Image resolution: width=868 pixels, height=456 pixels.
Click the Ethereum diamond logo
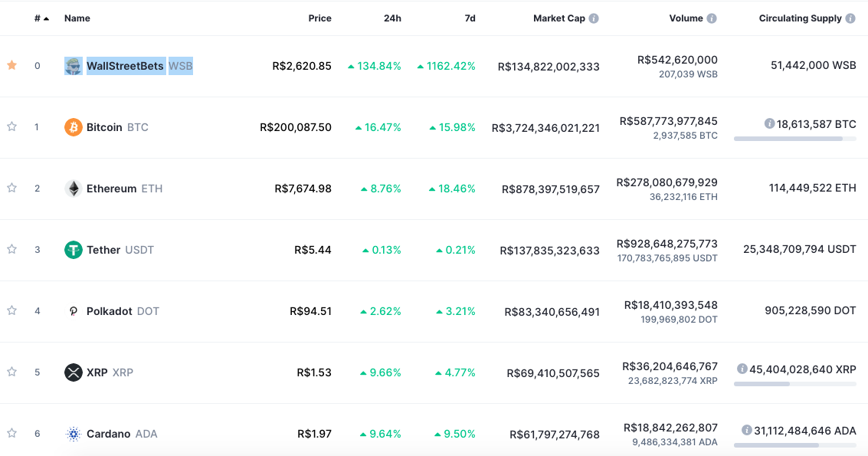coord(73,189)
